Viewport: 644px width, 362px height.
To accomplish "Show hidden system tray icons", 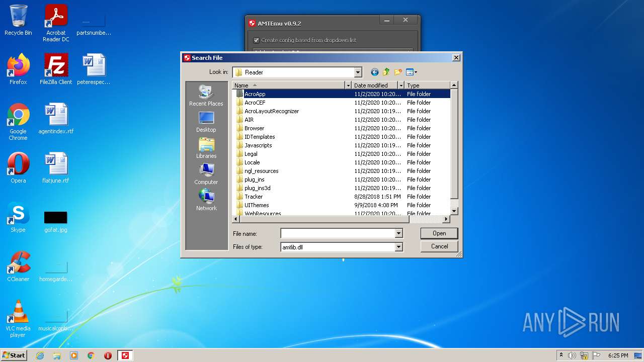I will pyautogui.click(x=561, y=355).
